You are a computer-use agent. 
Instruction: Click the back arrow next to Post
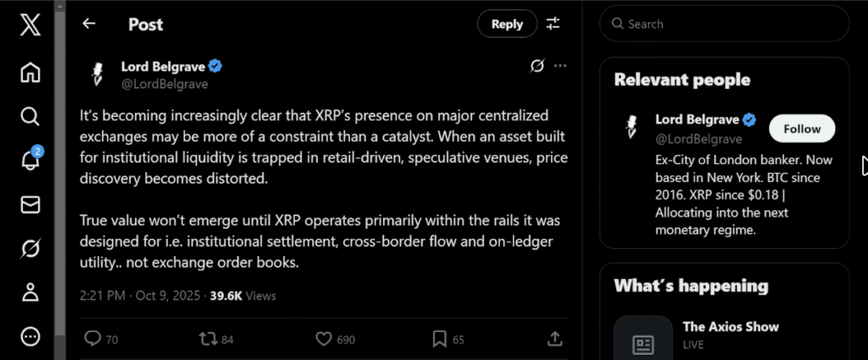(89, 25)
